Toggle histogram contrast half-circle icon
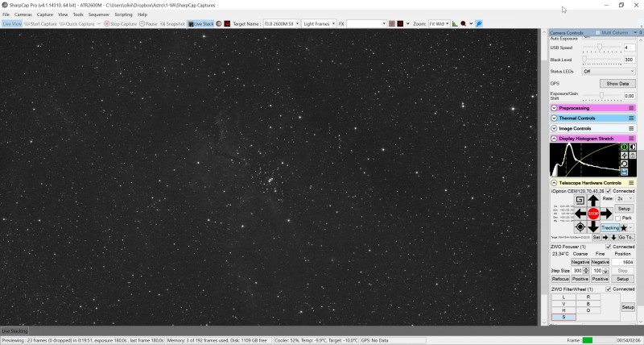This screenshot has height=345, width=644. click(x=633, y=147)
